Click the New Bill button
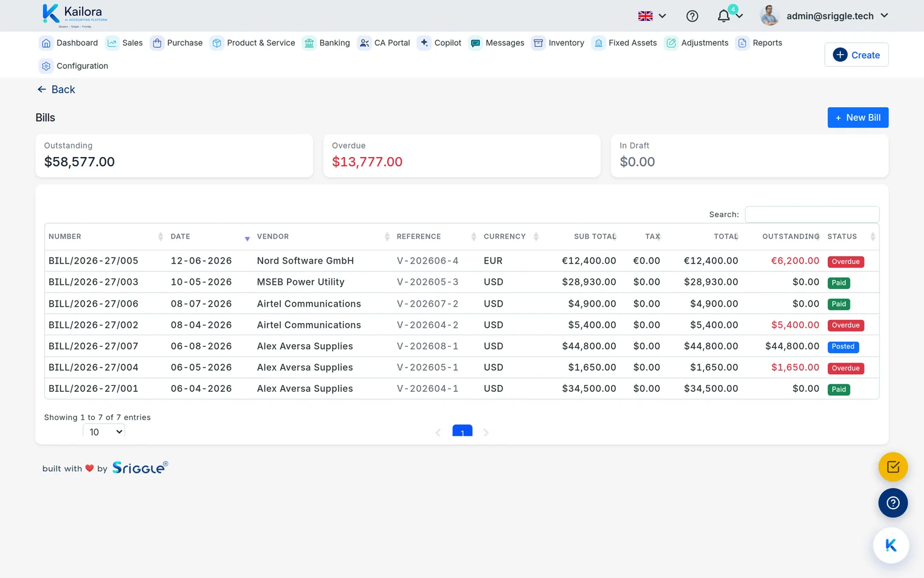The width and height of the screenshot is (924, 578). pyautogui.click(x=858, y=117)
